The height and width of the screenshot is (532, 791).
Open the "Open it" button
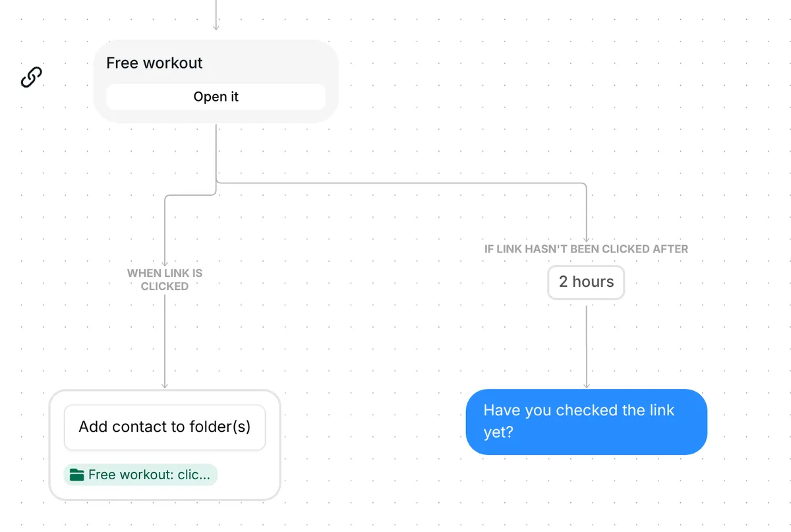point(216,97)
